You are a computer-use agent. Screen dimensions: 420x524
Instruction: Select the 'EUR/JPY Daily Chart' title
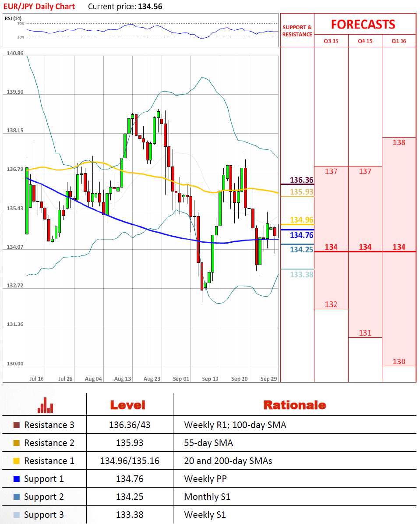(39, 7)
